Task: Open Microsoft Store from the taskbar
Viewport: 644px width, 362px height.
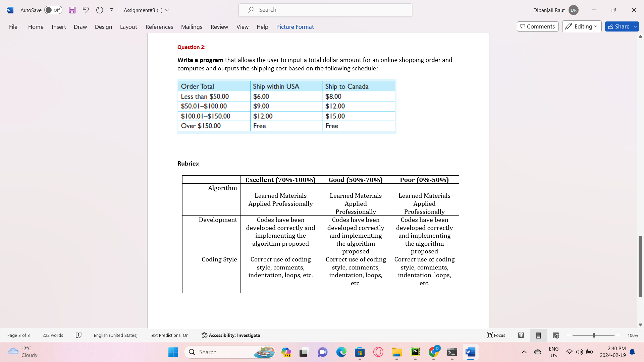Action: 360,352
